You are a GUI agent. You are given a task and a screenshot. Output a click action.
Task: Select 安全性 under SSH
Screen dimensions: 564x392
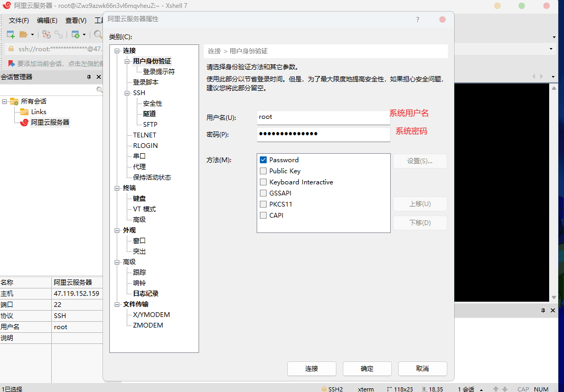(153, 104)
